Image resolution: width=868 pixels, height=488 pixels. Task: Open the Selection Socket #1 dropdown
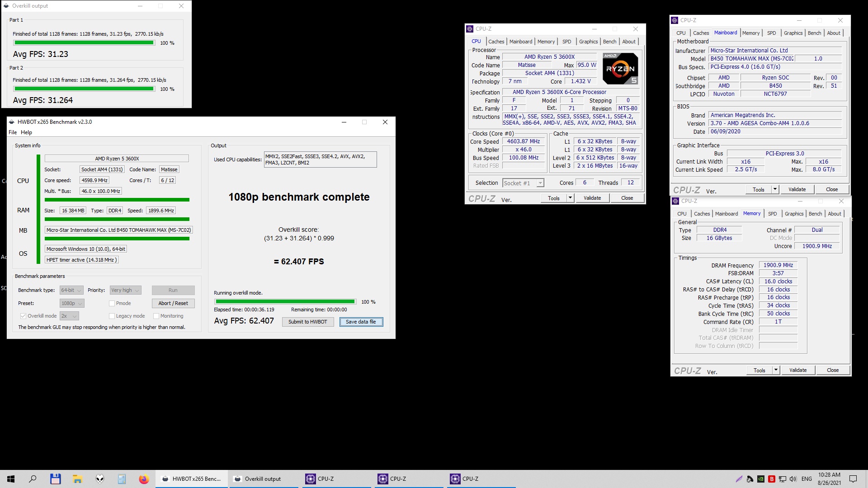pyautogui.click(x=524, y=183)
